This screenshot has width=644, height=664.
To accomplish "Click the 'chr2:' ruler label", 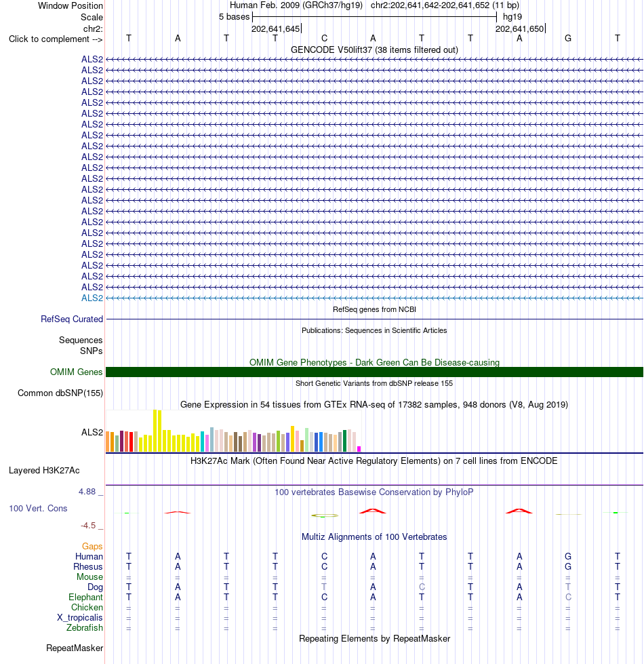I will click(x=93, y=28).
